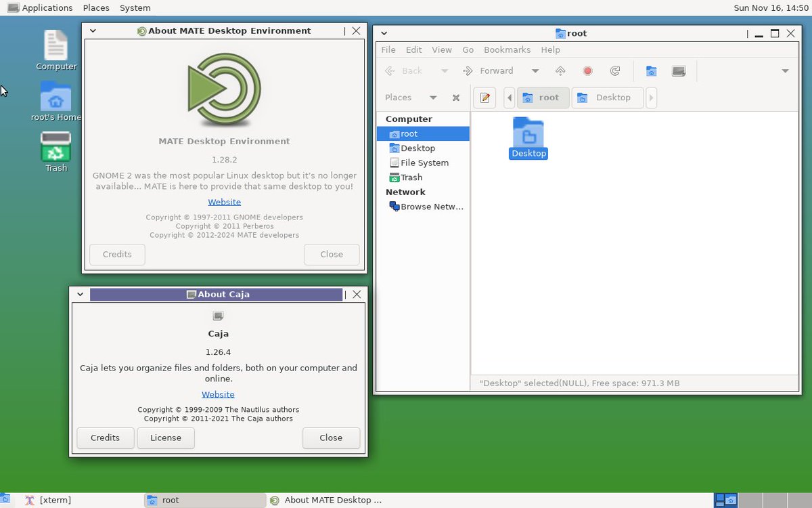Viewport: 812px width, 508px height.
Task: Open Back history dropdown arrow
Action: [445, 70]
